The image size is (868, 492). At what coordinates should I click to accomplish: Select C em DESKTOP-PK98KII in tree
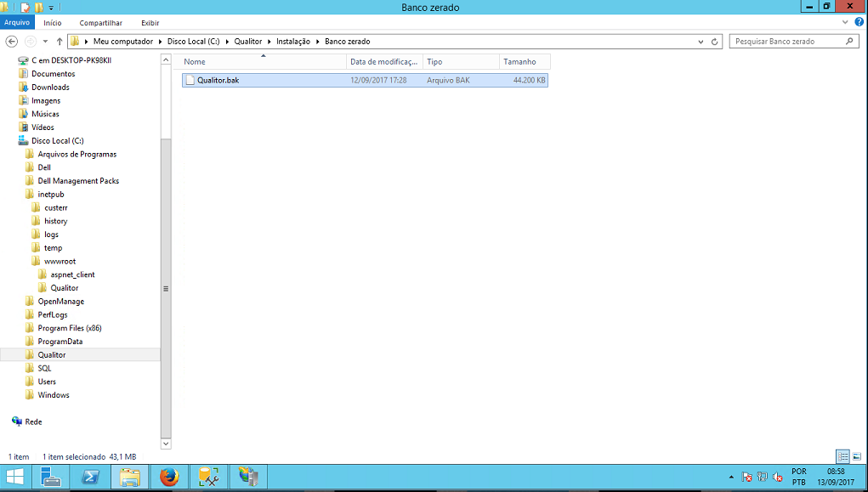71,60
